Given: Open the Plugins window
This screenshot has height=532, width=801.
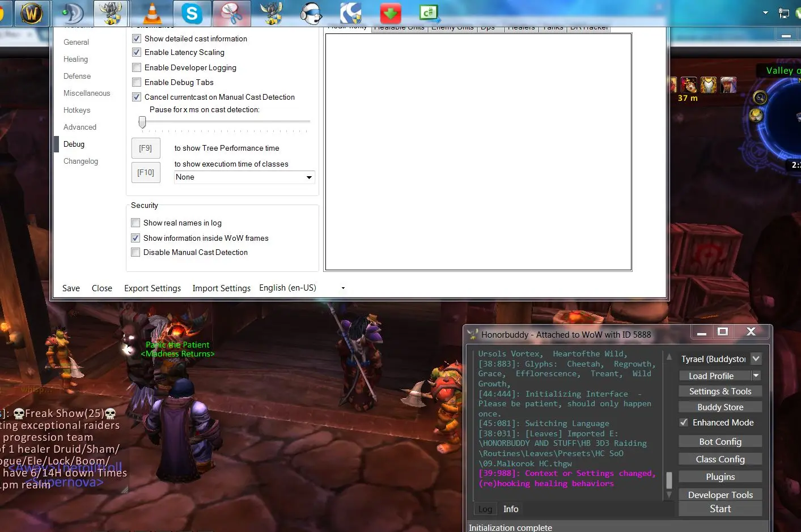Looking at the screenshot, I should click(721, 476).
